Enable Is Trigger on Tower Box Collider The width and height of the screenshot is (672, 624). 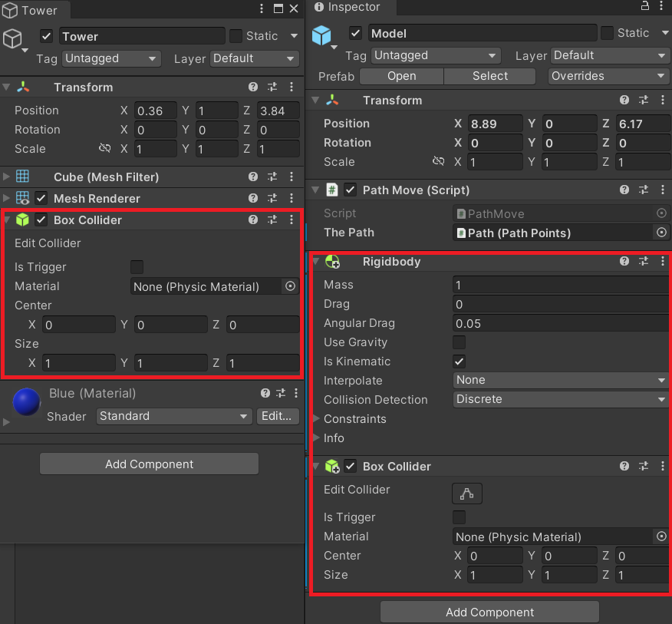click(137, 267)
